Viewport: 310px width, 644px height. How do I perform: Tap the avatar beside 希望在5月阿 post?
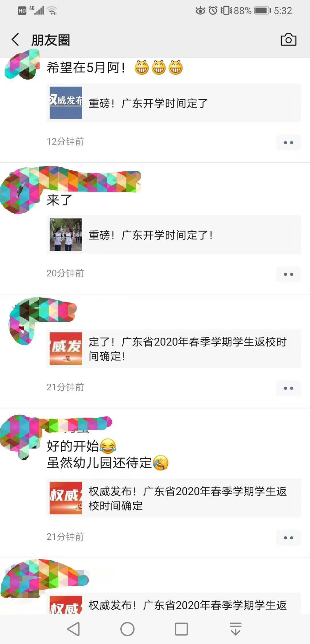(x=22, y=66)
